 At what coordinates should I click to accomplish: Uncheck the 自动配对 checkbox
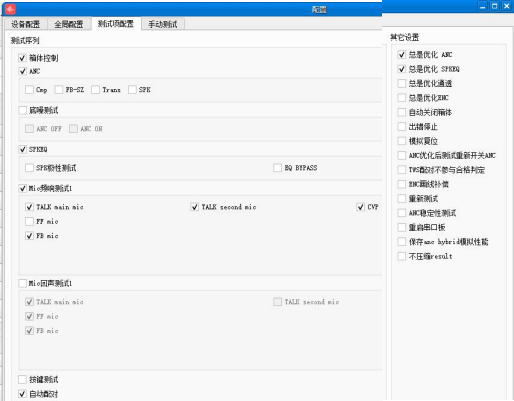pos(22,394)
